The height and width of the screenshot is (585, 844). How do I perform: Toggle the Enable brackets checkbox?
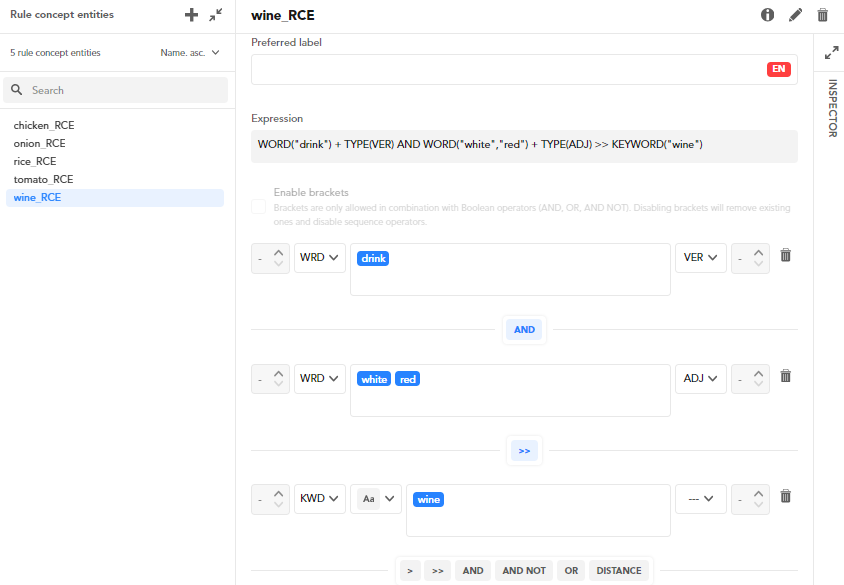[x=259, y=206]
